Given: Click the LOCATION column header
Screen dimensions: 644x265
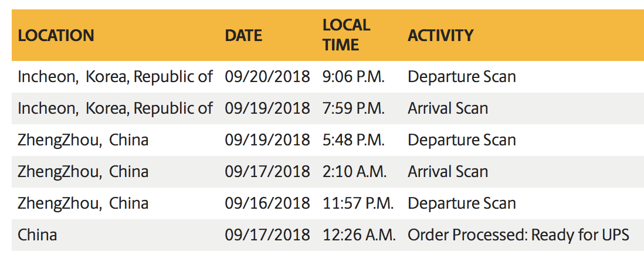Looking at the screenshot, I should pyautogui.click(x=56, y=35).
